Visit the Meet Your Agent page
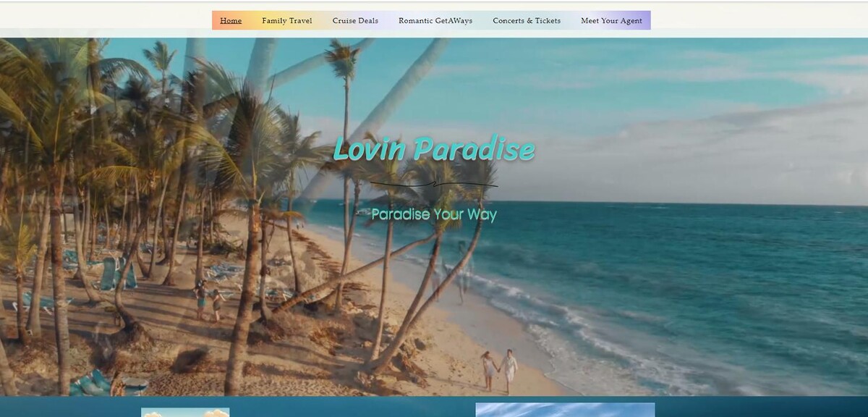868x417 pixels. click(611, 20)
